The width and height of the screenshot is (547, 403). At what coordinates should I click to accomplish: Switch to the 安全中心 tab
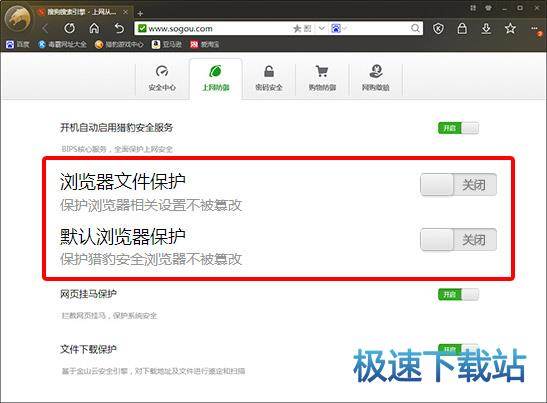[162, 78]
